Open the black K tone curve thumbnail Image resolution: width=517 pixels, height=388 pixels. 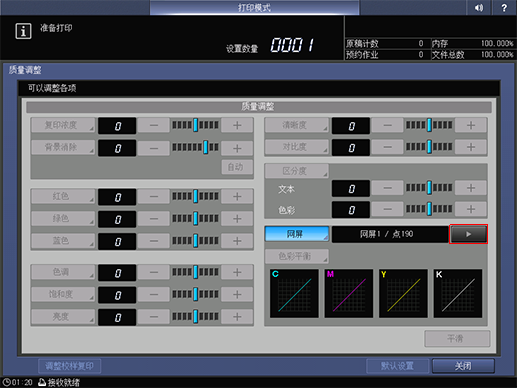(x=458, y=293)
